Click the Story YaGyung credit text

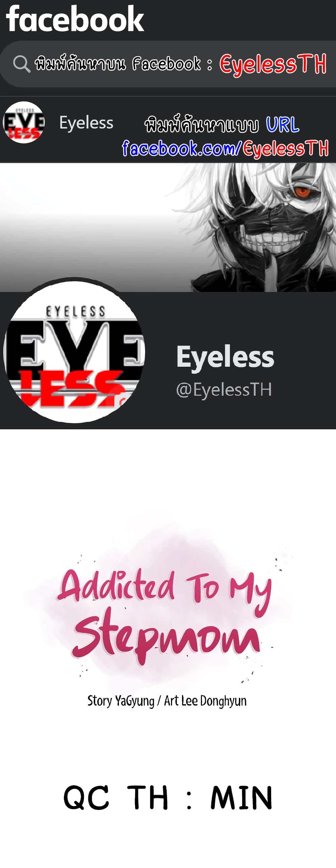click(121, 701)
